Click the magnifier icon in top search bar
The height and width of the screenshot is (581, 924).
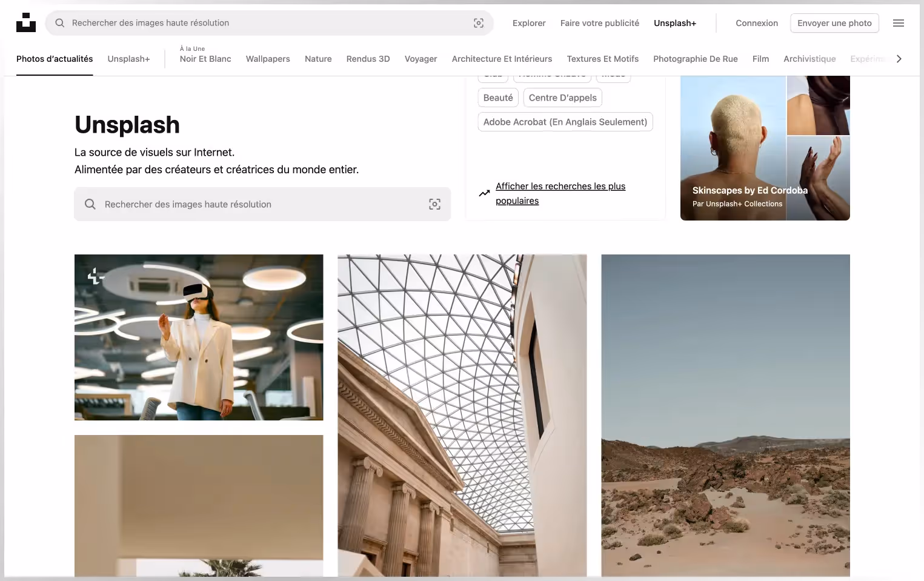point(60,23)
